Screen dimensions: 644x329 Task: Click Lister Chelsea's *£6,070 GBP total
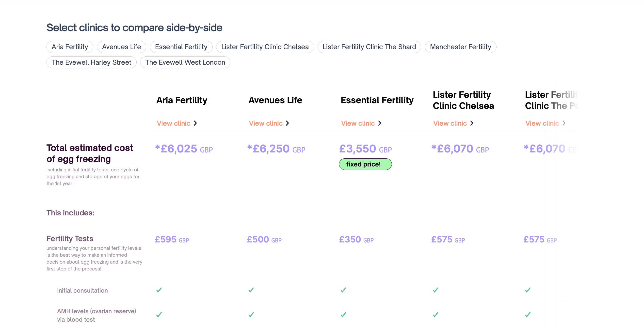pos(460,149)
